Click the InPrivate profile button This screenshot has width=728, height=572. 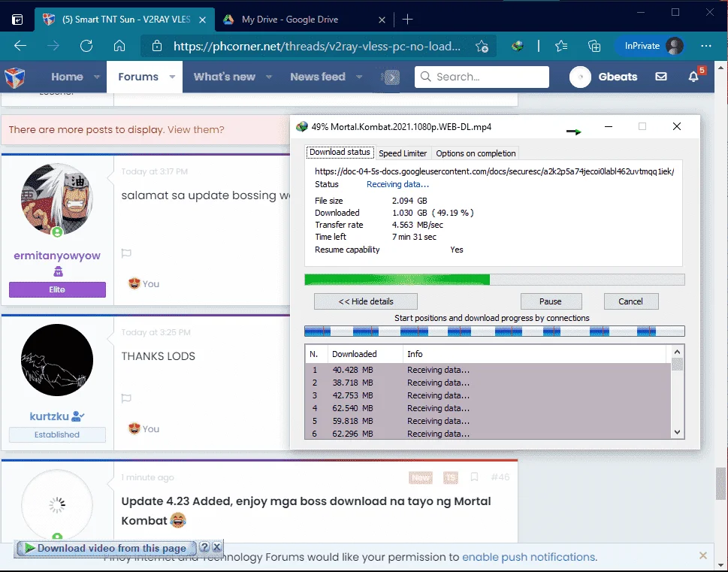point(650,46)
